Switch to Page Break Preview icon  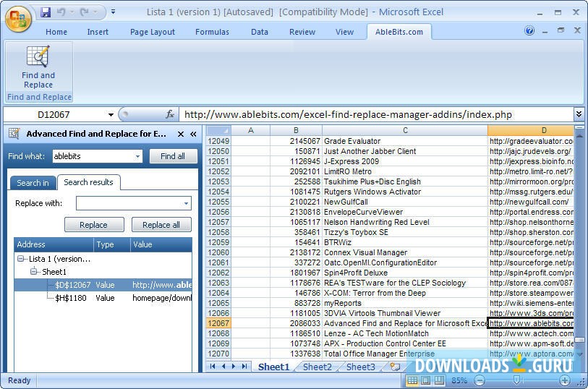[439, 381]
